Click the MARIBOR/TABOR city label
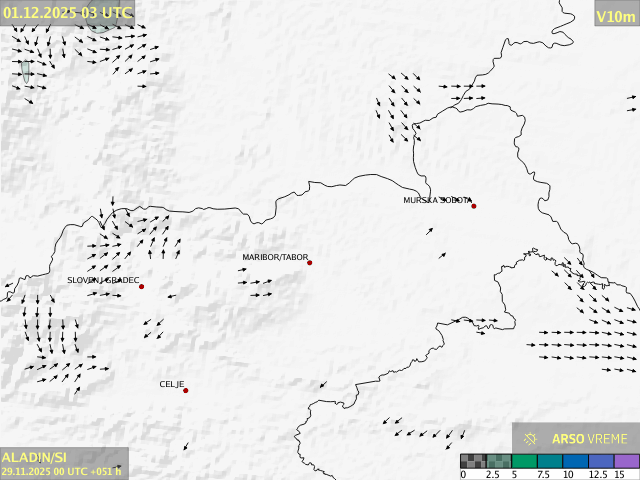This screenshot has height=480, width=640. coord(274,257)
